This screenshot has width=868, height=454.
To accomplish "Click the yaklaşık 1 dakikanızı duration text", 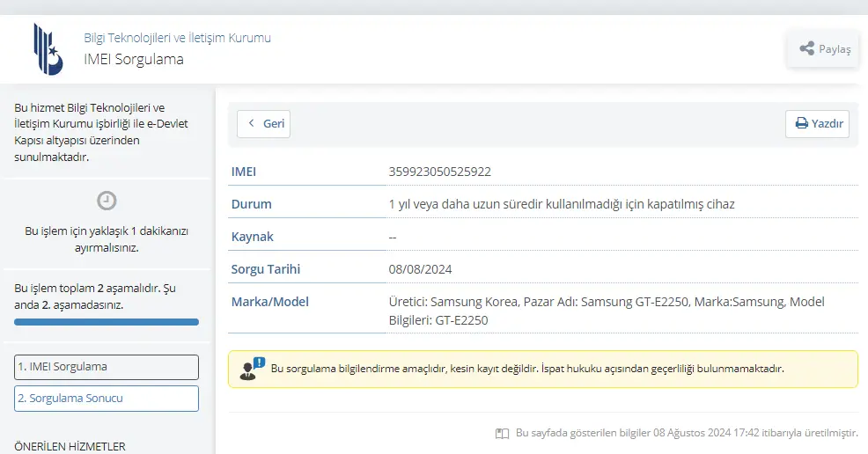I will (x=107, y=239).
